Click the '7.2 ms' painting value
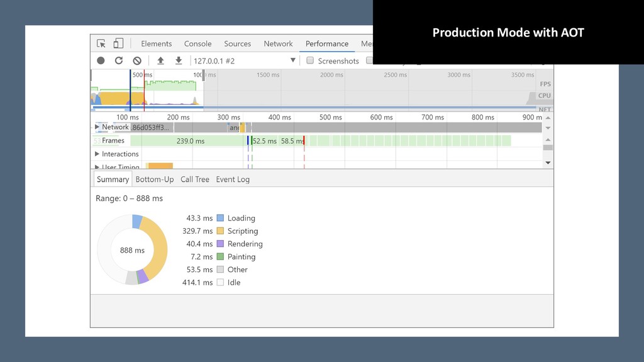The width and height of the screenshot is (644, 362). point(201,256)
